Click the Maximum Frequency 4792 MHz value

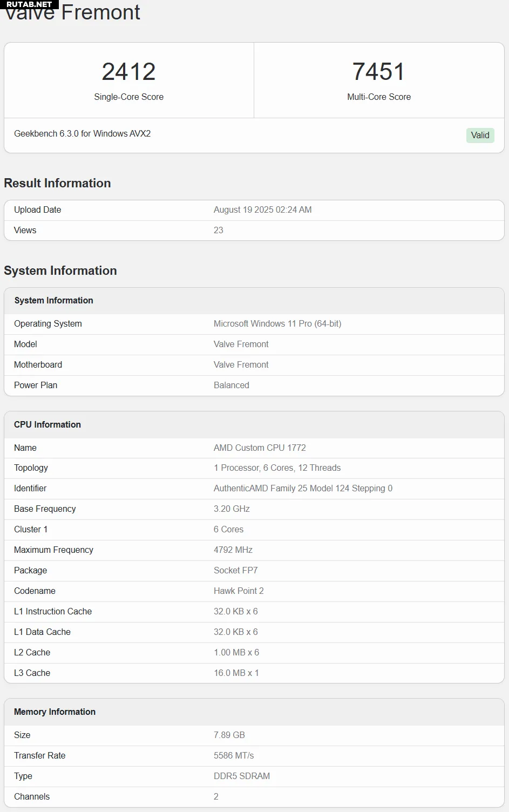click(x=233, y=550)
